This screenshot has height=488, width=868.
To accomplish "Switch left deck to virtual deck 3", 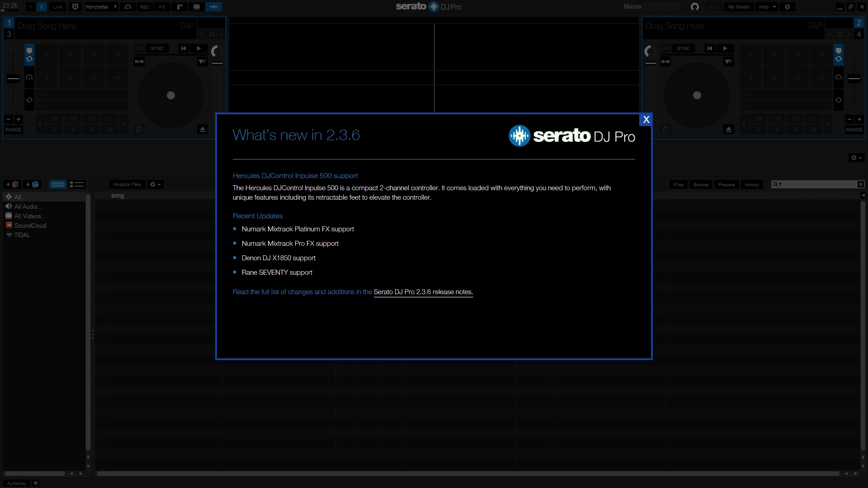I will pos(9,34).
